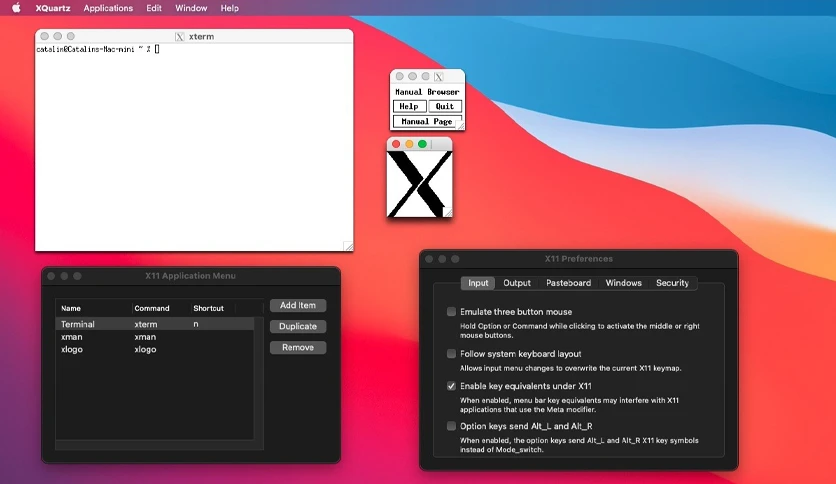The height and width of the screenshot is (484, 836).
Task: Enable Emulate three button mouse
Action: pyautogui.click(x=452, y=312)
